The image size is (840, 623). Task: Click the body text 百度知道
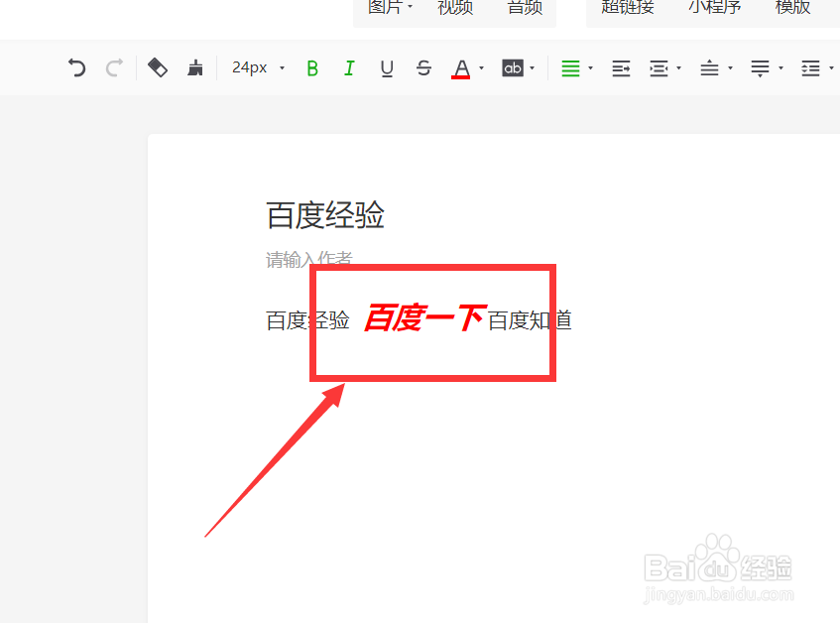coord(530,320)
